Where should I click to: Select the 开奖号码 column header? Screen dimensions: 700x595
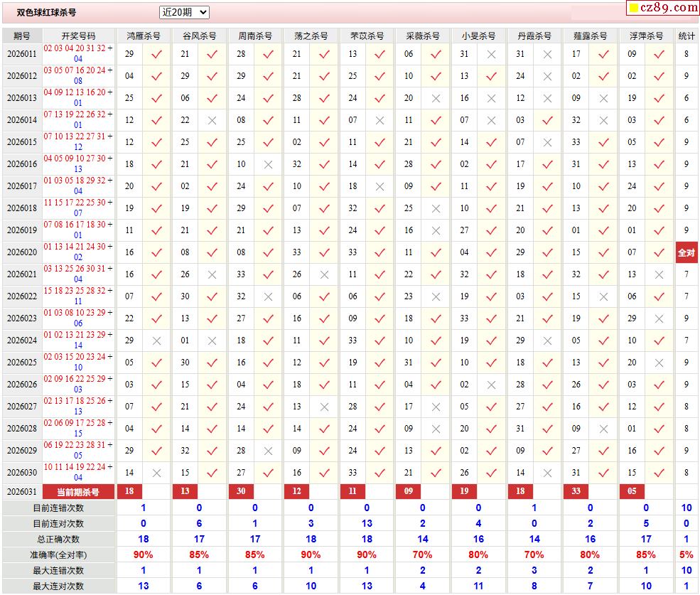78,36
